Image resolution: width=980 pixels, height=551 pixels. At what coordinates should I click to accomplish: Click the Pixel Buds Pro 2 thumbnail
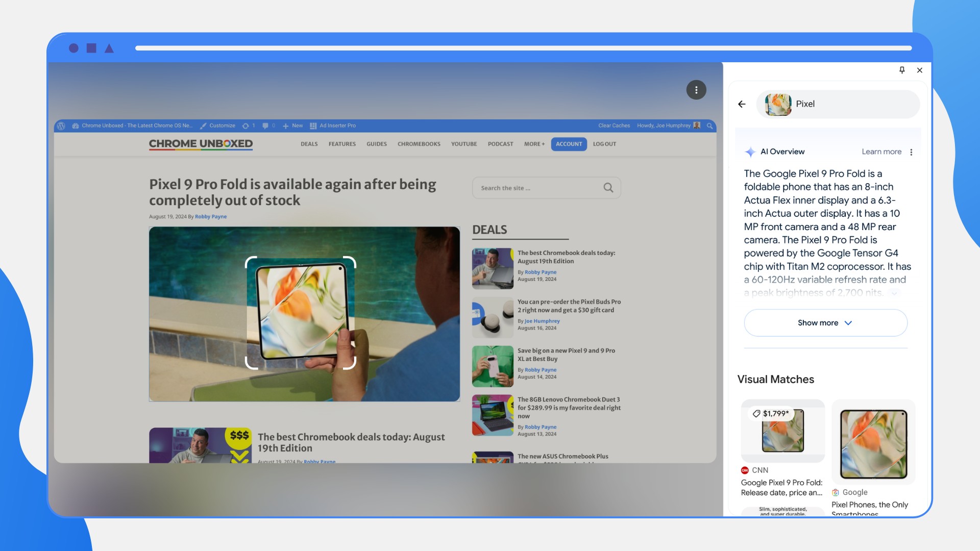[493, 317]
